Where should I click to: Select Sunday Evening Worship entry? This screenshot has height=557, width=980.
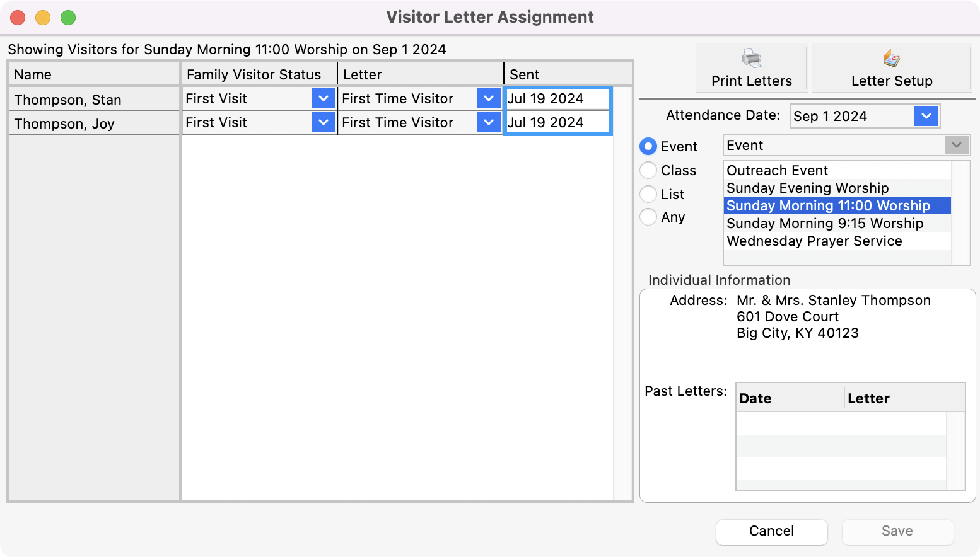point(807,188)
